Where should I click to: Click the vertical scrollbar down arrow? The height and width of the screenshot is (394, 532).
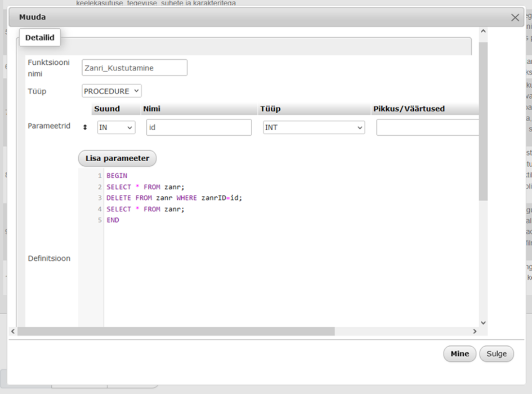[482, 322]
